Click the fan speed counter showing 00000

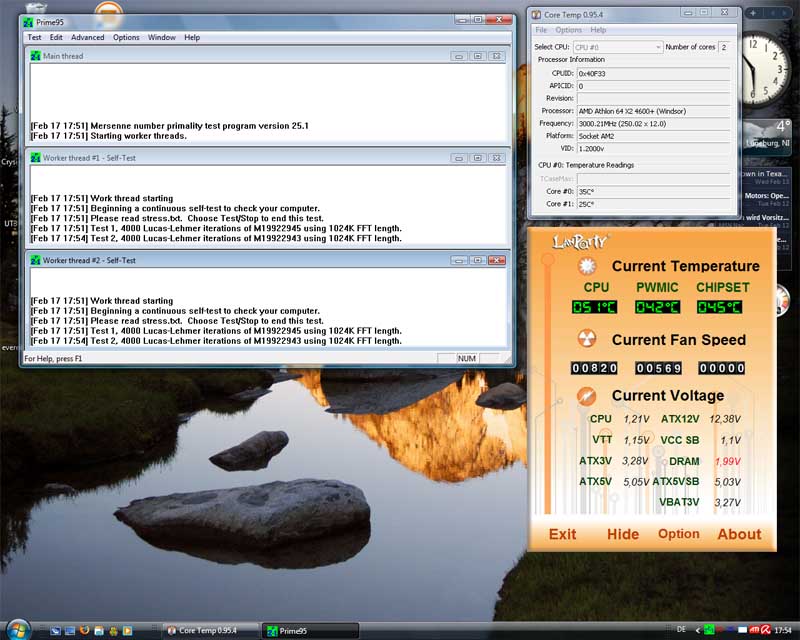721,368
